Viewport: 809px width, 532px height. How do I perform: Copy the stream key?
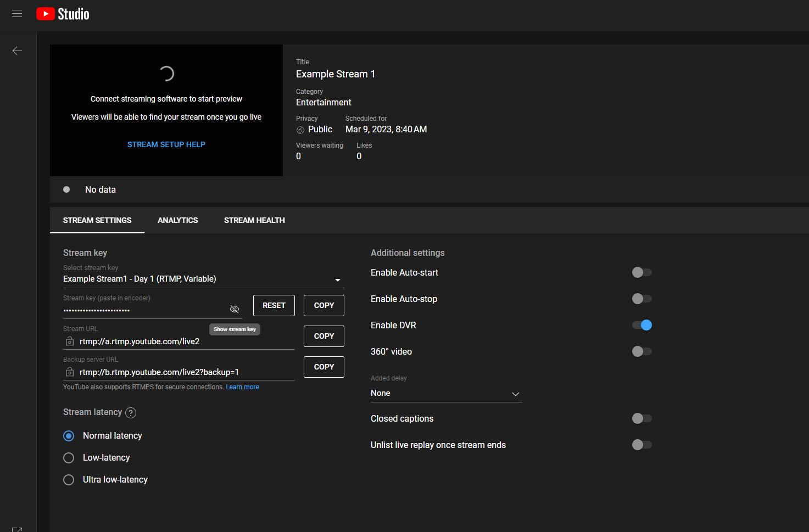[324, 305]
